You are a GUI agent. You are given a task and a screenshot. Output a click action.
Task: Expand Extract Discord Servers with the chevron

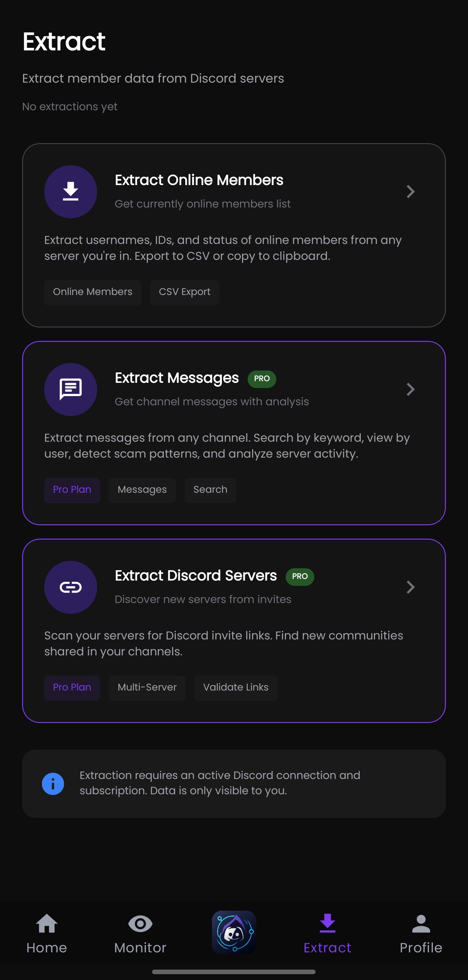(x=410, y=587)
